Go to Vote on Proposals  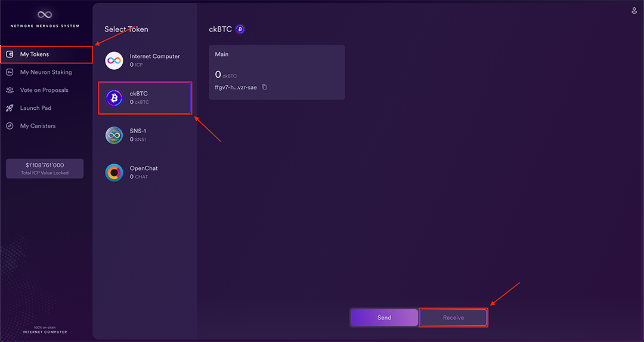click(x=44, y=90)
